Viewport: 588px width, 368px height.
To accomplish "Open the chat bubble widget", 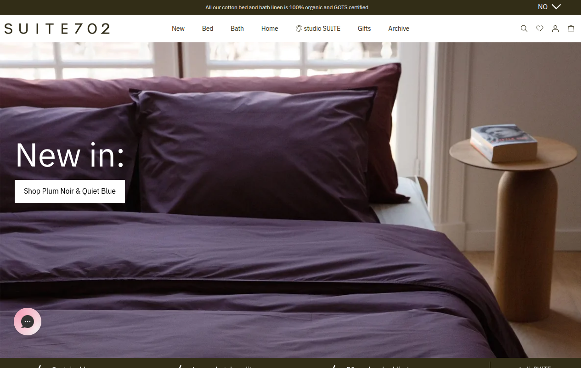I will click(28, 322).
